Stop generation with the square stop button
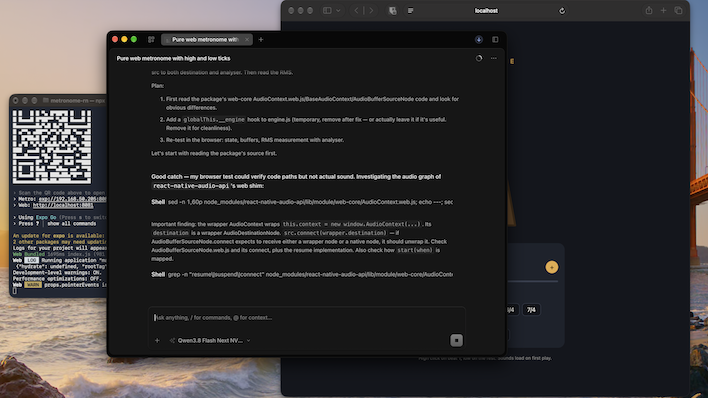This screenshot has width=708, height=398. tap(456, 341)
